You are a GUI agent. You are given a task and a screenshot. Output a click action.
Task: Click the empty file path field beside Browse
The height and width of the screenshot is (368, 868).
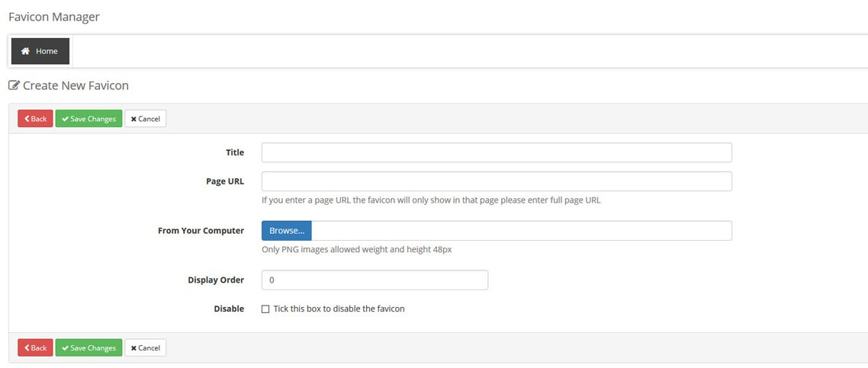click(521, 231)
